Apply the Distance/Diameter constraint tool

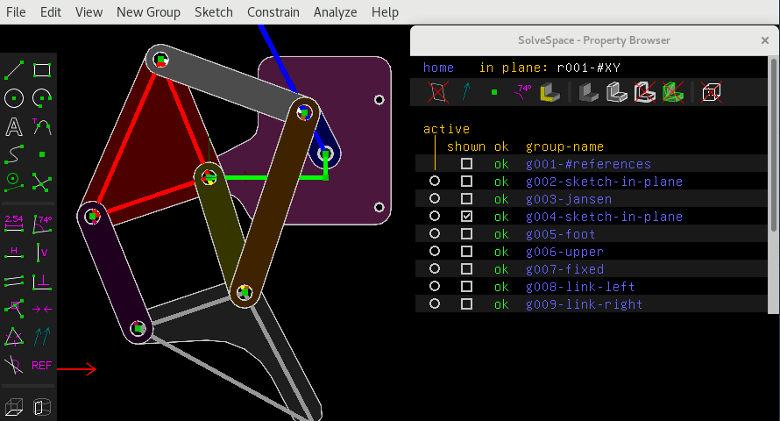pyautogui.click(x=14, y=223)
